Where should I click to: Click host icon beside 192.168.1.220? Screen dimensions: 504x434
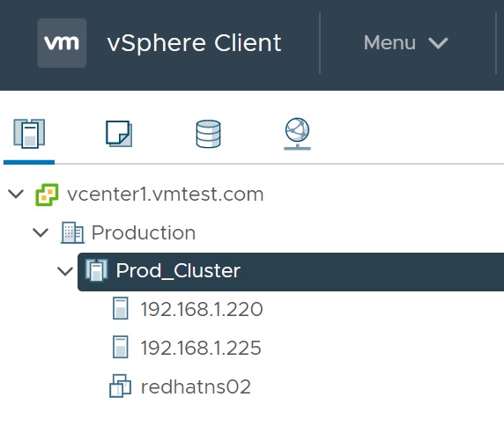(x=121, y=308)
